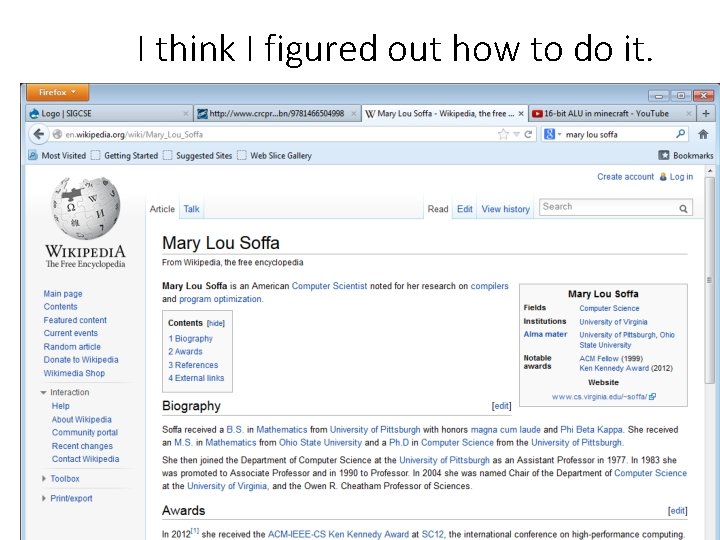Viewport: 720px width, 540px height.
Task: Open Featured content sidebar link
Action: [x=75, y=320]
